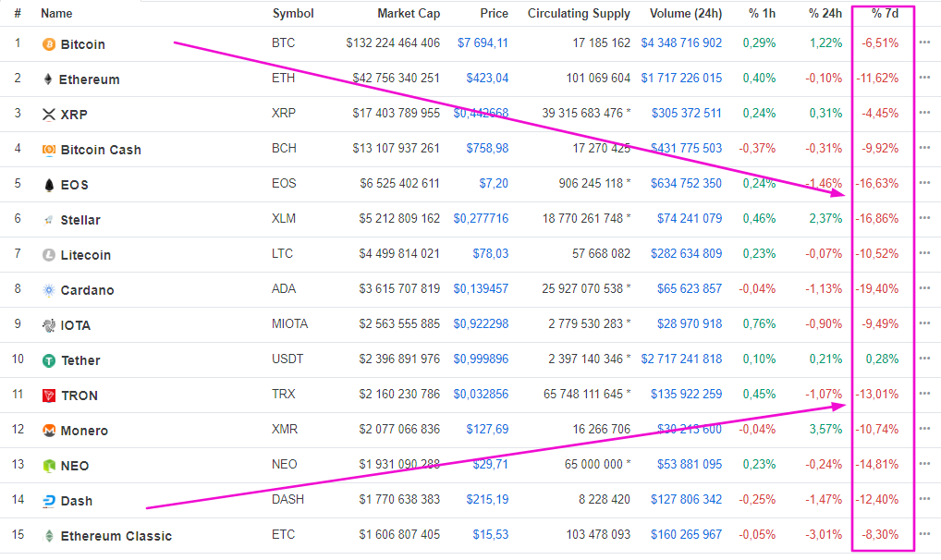Click the Litecoin logo icon

coord(49,255)
